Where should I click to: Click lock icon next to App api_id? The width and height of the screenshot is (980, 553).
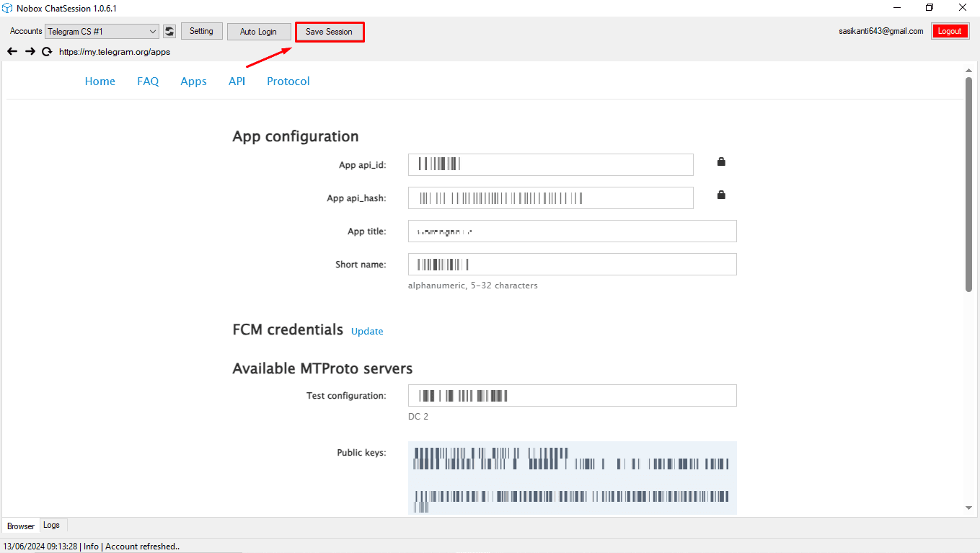point(721,162)
